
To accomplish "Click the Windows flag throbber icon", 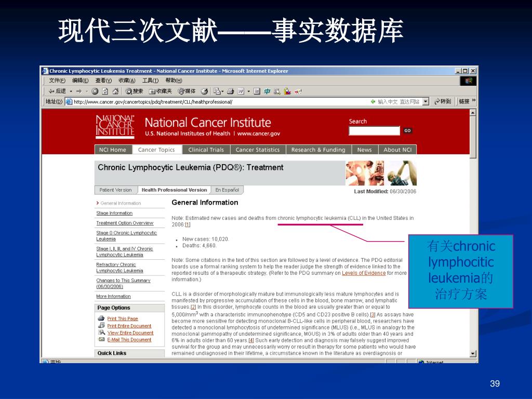I will (468, 81).
